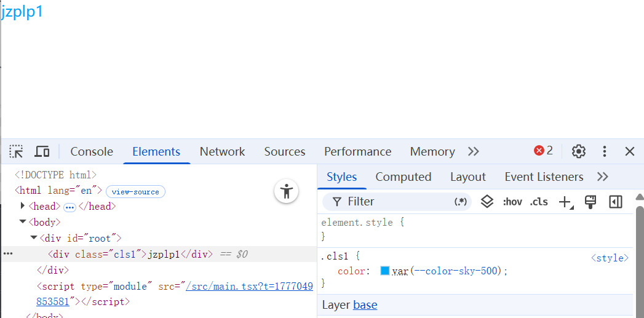Open the Sources tab
This screenshot has height=318, width=644.
tap(285, 151)
